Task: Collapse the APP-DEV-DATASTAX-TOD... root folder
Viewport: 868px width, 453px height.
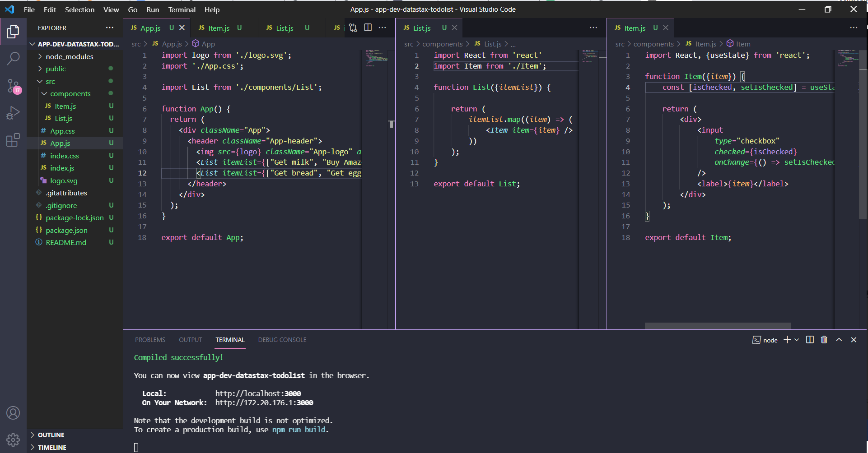Action: pos(75,44)
